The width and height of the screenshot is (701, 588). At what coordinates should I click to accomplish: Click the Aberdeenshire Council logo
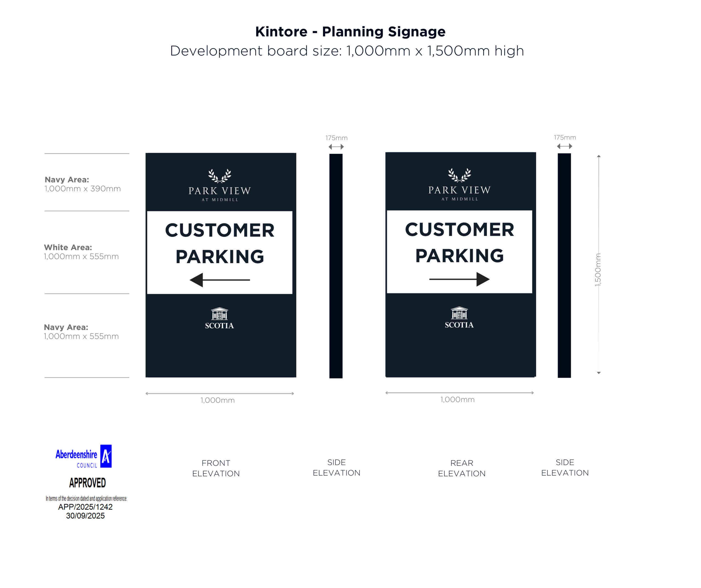point(84,456)
